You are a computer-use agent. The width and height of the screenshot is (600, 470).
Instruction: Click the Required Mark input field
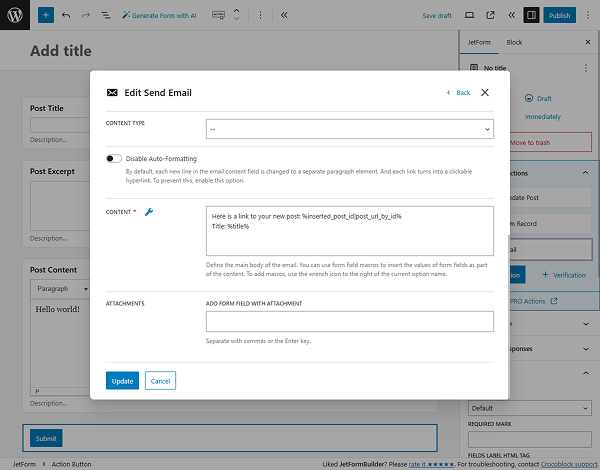click(x=530, y=439)
